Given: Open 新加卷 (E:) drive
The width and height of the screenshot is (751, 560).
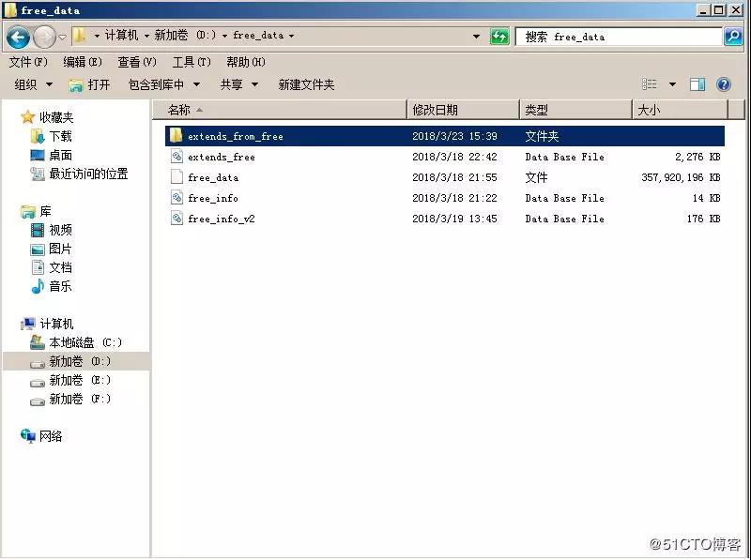Looking at the screenshot, I should [80, 381].
